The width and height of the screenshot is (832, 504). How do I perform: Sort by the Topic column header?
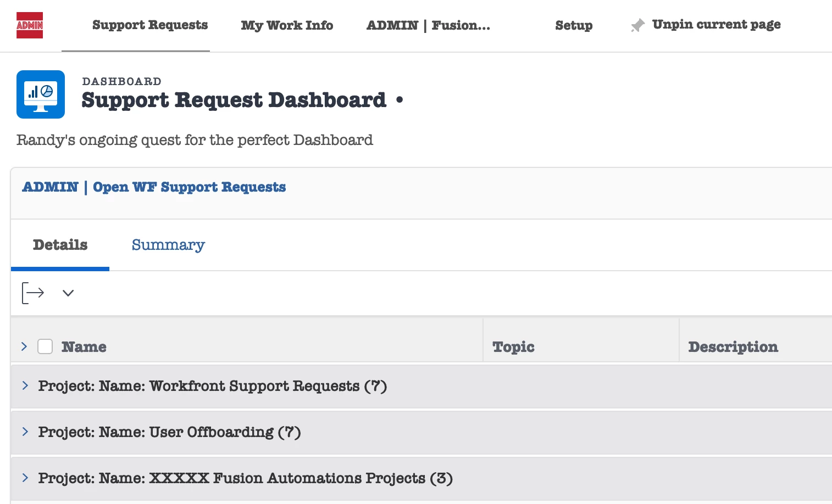tap(513, 347)
